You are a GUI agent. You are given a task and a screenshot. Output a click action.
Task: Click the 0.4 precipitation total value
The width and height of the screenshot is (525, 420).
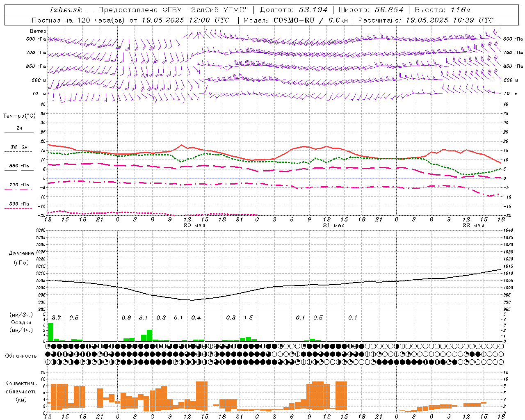point(196,318)
